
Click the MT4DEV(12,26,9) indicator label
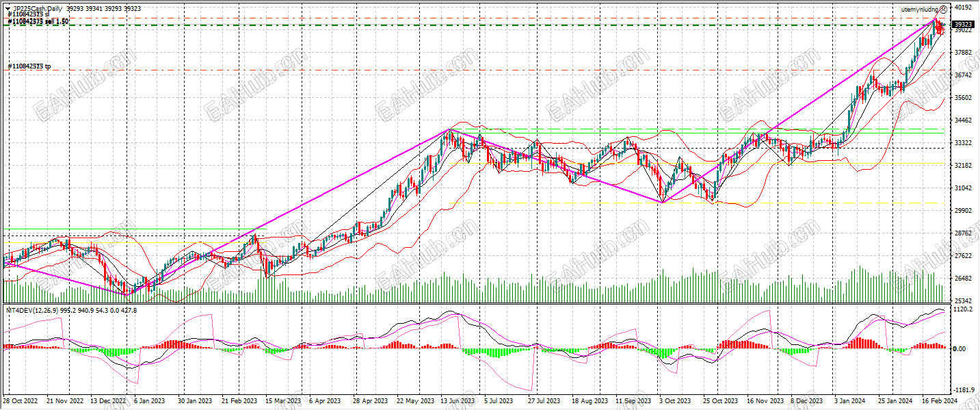pyautogui.click(x=25, y=310)
